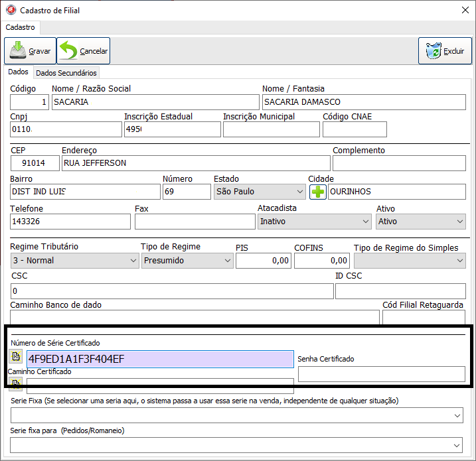Click the app icon in title bar
Screen dimensions: 476x461
pyautogui.click(x=10, y=10)
